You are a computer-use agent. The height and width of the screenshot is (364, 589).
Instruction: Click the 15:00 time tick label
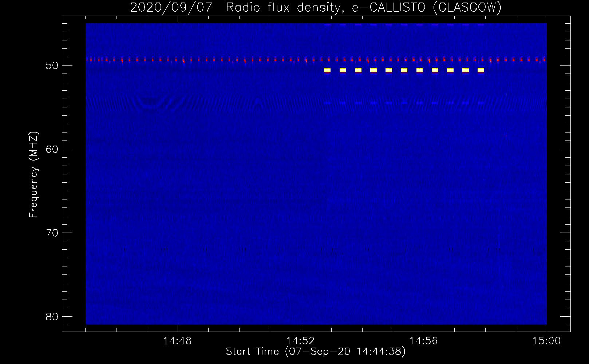coord(547,341)
